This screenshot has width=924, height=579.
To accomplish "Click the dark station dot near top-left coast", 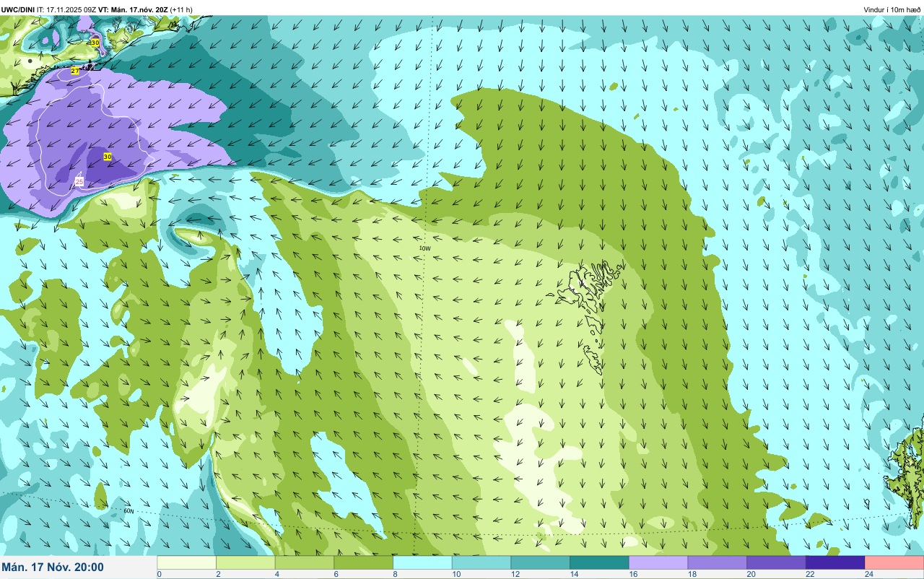I will point(29,61).
